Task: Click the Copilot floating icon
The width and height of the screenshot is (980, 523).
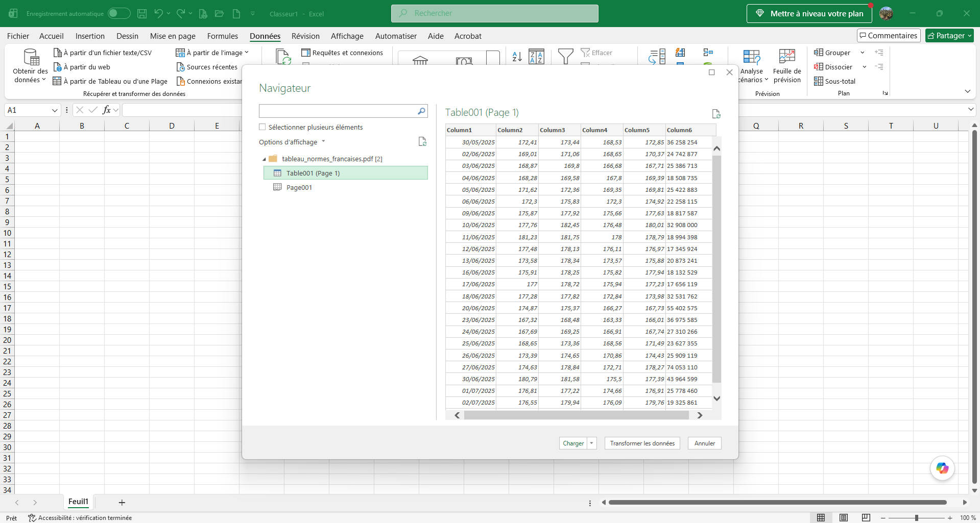Action: (x=942, y=468)
